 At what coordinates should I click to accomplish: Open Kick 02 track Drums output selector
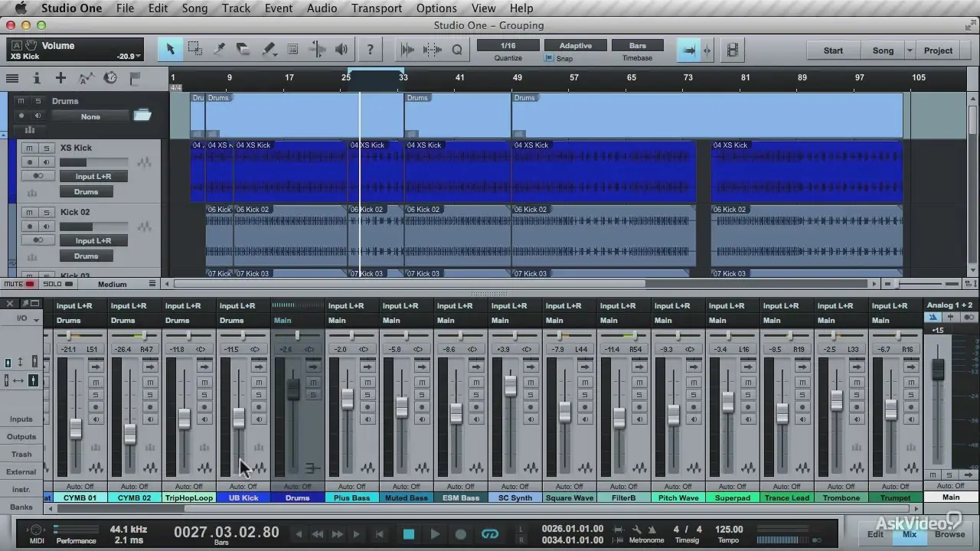[87, 256]
